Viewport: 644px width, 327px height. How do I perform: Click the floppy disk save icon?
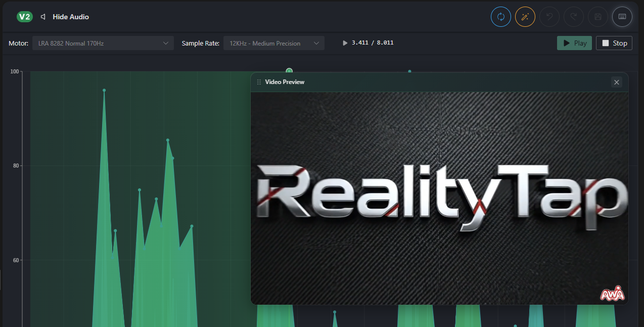coord(597,17)
